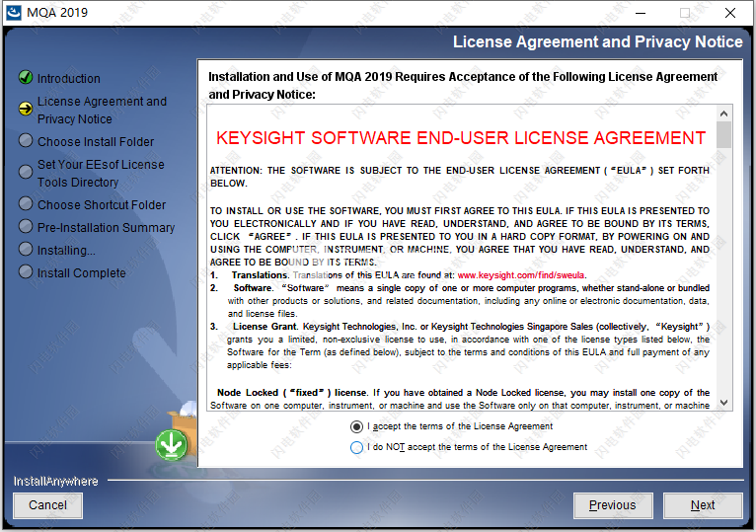
Task: Select 'I do NOT accept the terms' radio button
Action: pyautogui.click(x=356, y=447)
